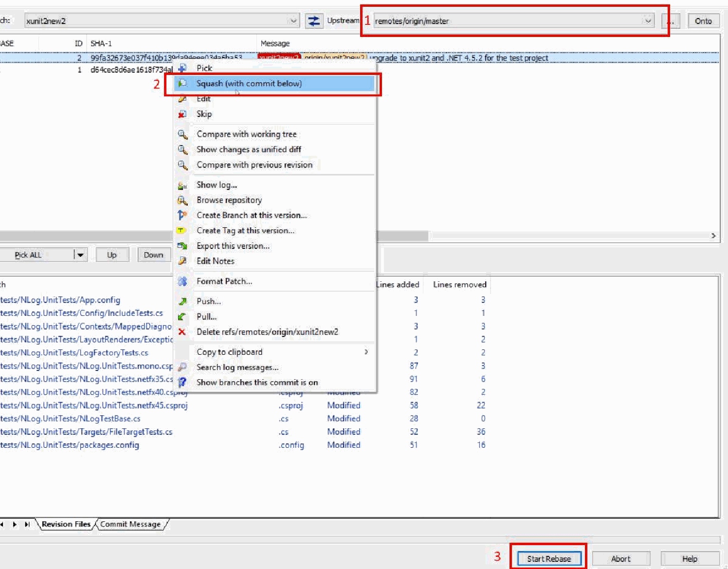
Task: Click the scroll right arrow of commit list
Action: tap(713, 236)
